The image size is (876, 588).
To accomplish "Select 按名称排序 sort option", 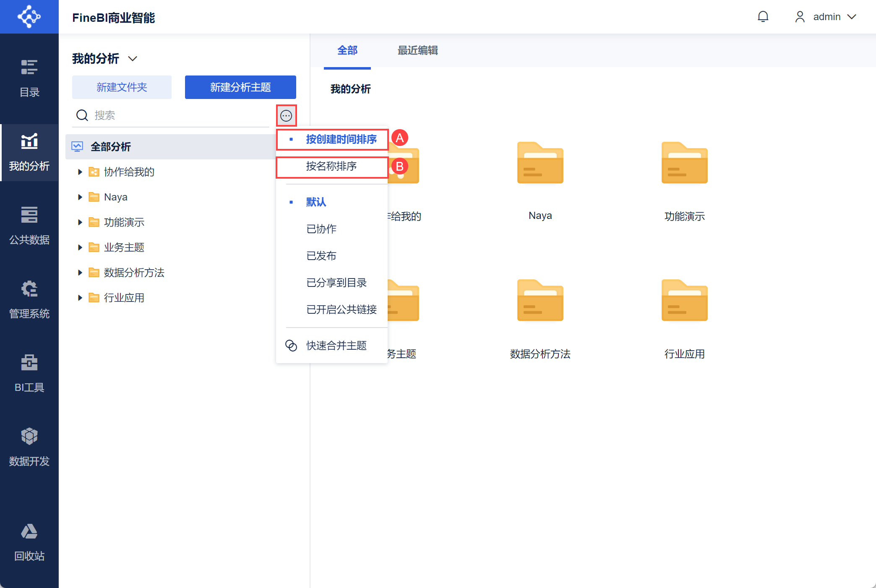I will point(332,167).
